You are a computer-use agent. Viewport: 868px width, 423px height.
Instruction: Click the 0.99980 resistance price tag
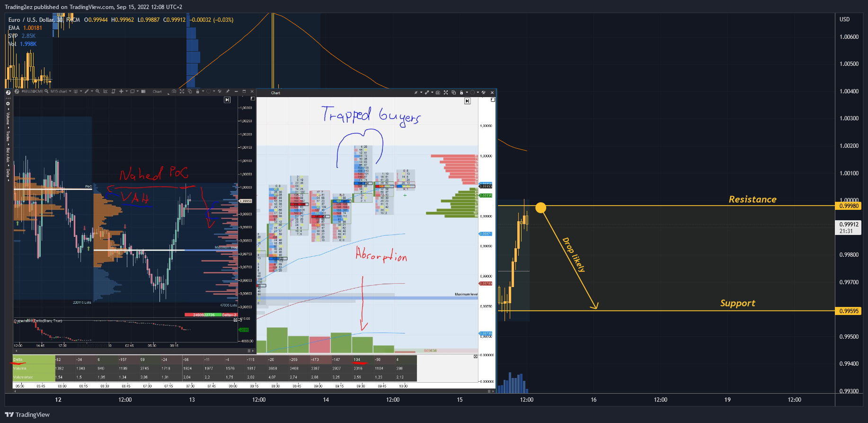(849, 206)
